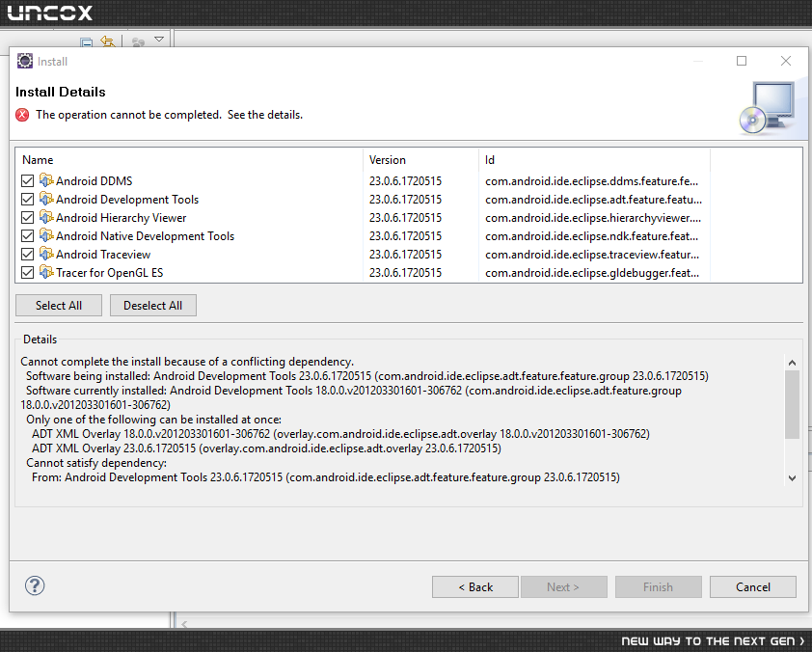Click the Eclipse icon in Install title bar

tap(25, 61)
